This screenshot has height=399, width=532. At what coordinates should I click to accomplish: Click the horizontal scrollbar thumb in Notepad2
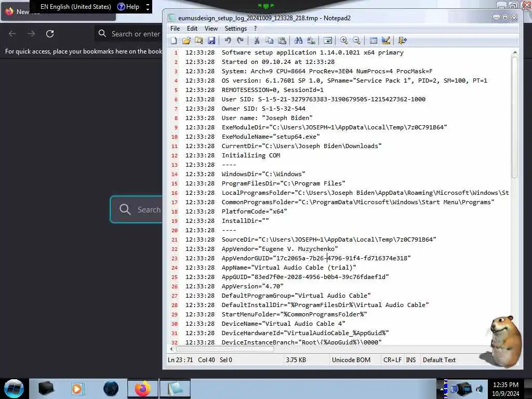[225, 349]
